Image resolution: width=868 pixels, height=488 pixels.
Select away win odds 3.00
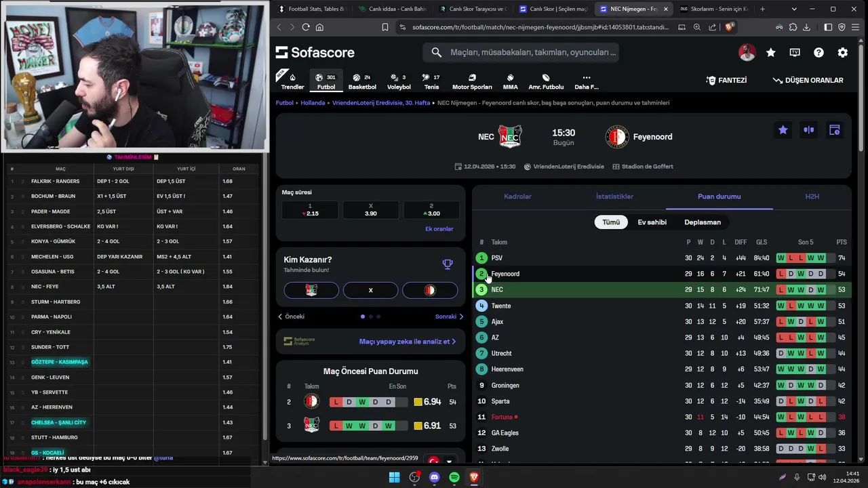pyautogui.click(x=431, y=210)
